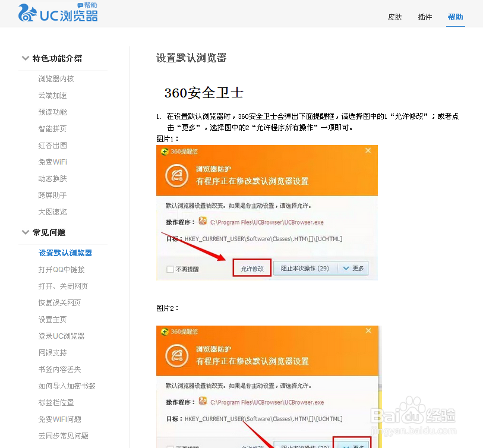Open 云同步常见问题 help topic

click(64, 436)
